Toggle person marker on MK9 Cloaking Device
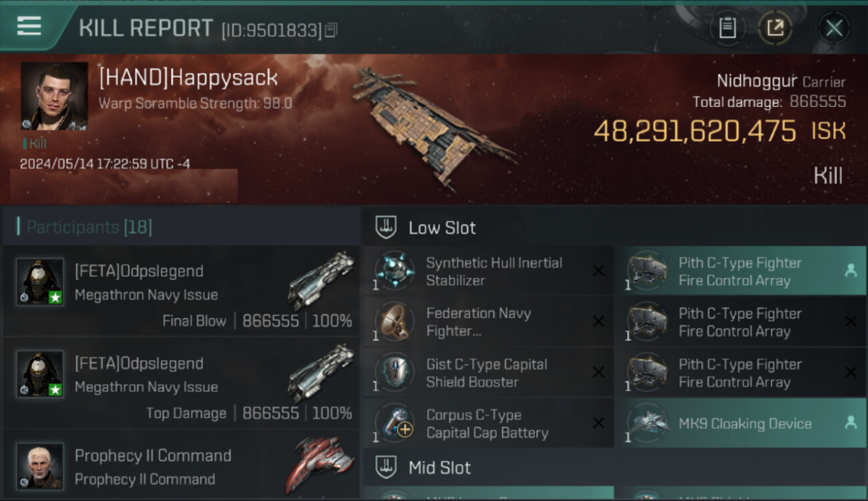Viewport: 868px width, 501px height. coord(851,422)
